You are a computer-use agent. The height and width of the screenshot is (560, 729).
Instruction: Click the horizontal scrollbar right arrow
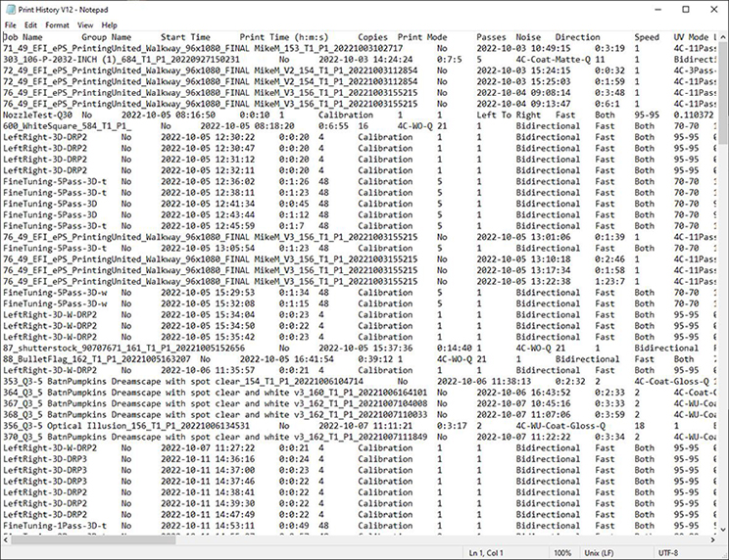pyautogui.click(x=713, y=539)
